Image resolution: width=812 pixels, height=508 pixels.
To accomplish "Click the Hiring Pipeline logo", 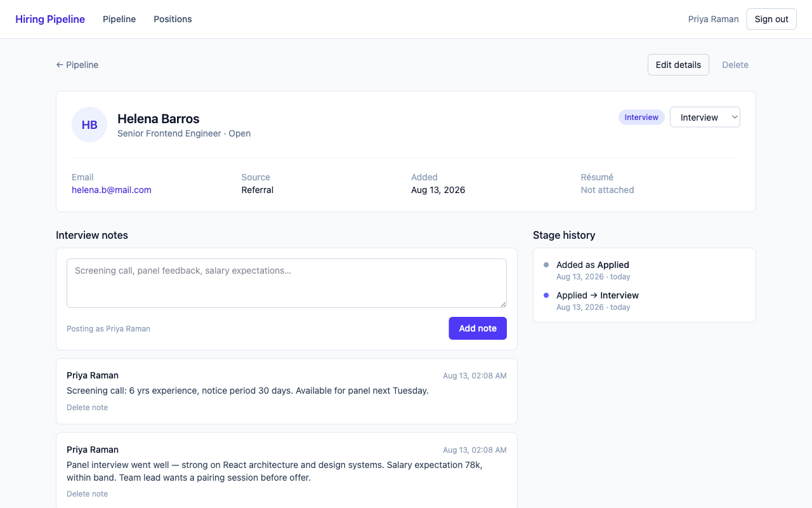I will (50, 19).
